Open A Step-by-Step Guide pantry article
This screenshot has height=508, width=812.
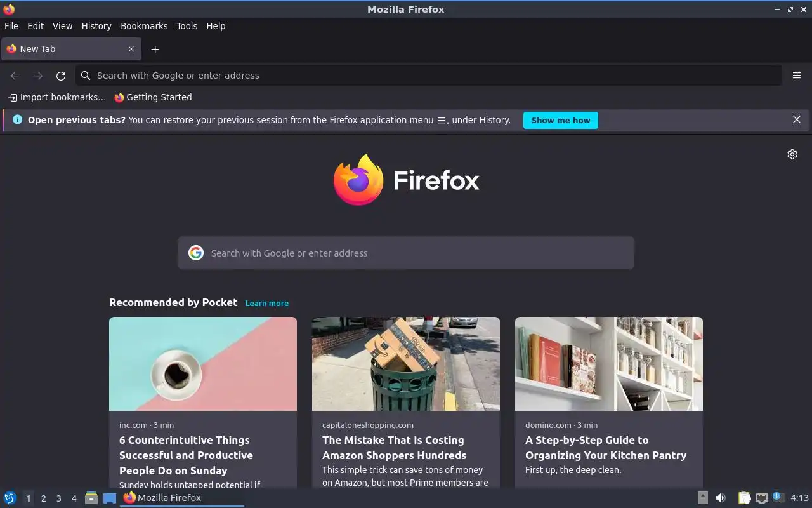tap(606, 448)
